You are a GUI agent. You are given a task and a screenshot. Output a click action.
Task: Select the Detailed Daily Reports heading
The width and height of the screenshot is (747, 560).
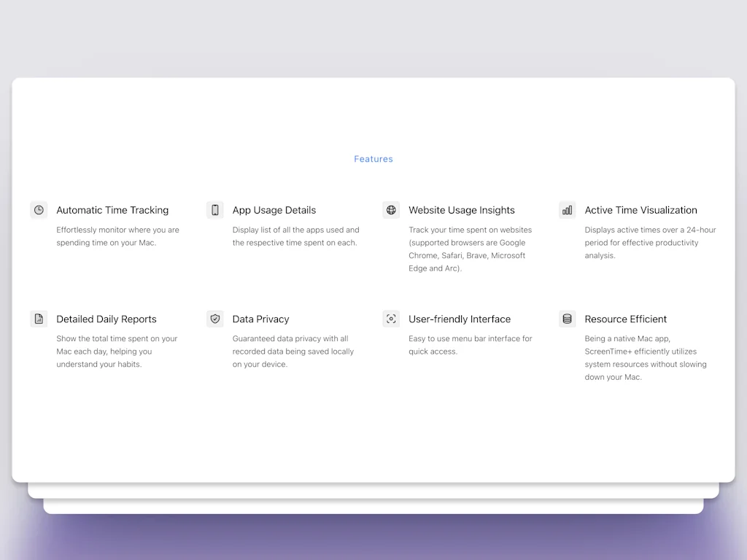[107, 319]
